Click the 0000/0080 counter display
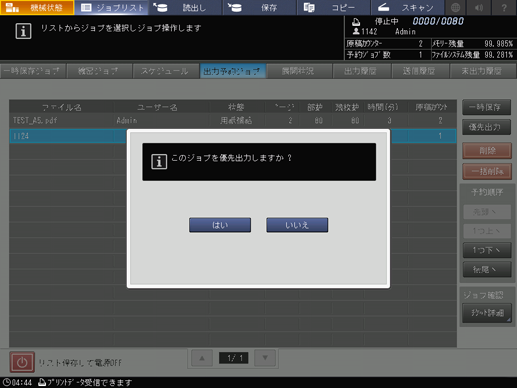Viewport: 517px width, 388px height. click(x=438, y=21)
